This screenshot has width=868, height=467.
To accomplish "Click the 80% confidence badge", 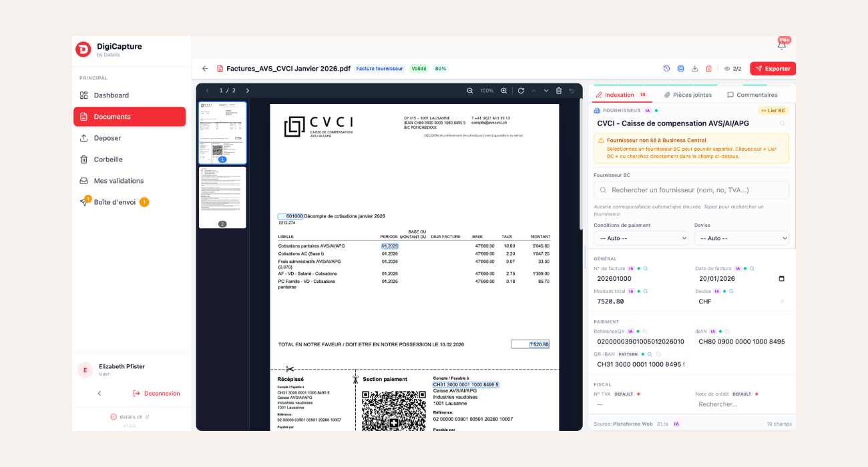I will (441, 69).
